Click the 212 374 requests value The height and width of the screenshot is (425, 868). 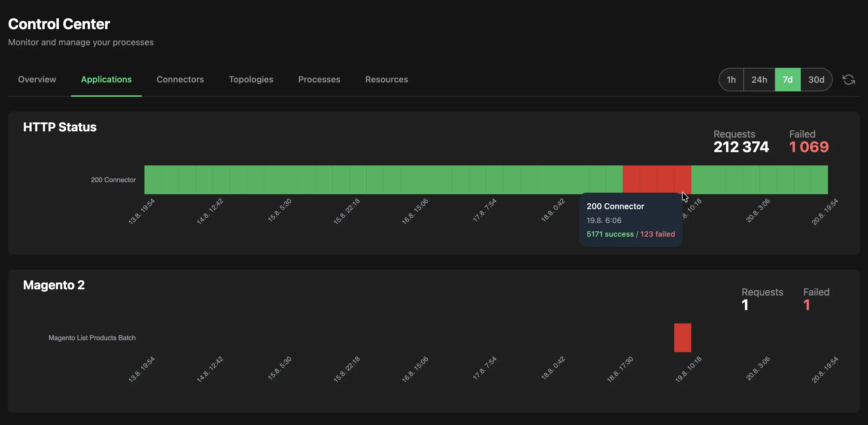click(741, 147)
